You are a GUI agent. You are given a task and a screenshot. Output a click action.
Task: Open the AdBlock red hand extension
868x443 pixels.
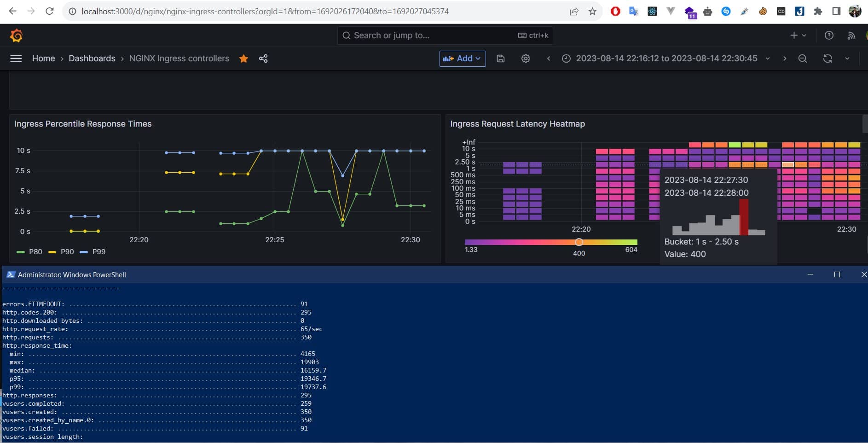[615, 12]
